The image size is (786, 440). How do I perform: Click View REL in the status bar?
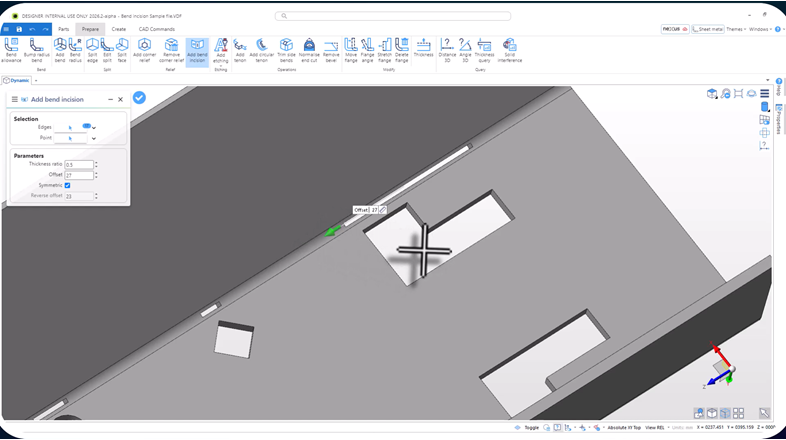pos(655,427)
